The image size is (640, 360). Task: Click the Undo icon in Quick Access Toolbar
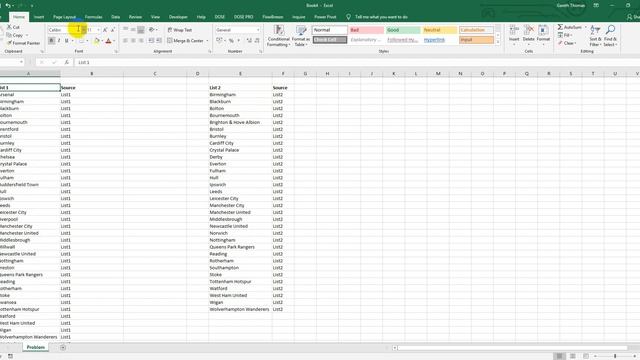pyautogui.click(x=8, y=6)
